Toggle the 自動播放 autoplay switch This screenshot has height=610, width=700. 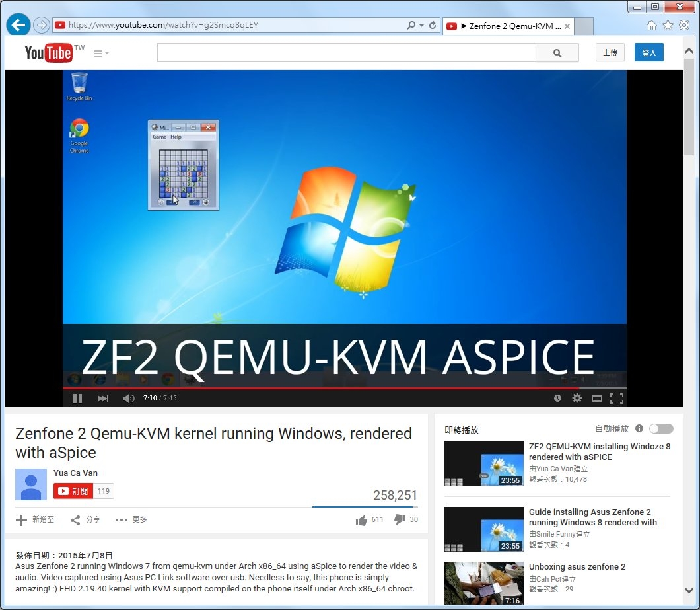click(x=661, y=429)
